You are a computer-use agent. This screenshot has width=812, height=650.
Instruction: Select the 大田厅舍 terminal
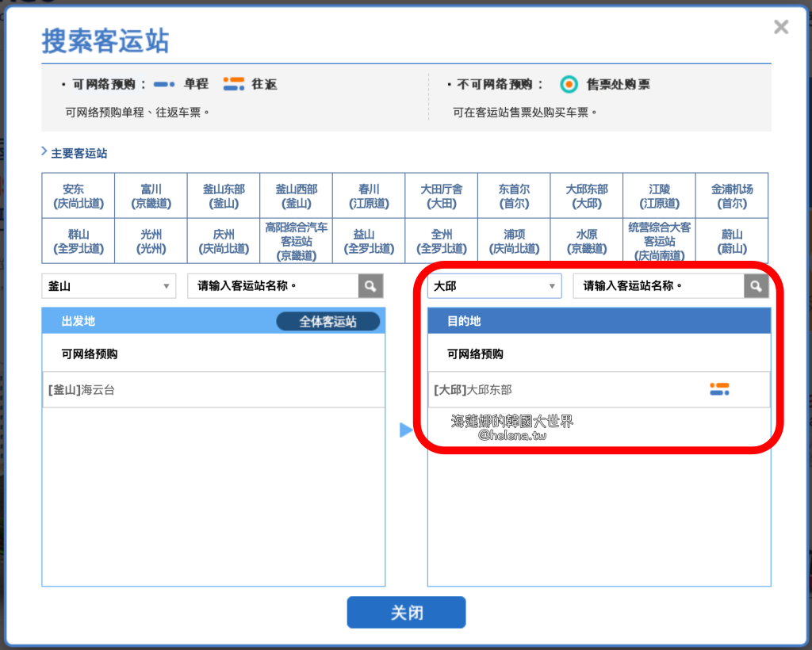(441, 195)
